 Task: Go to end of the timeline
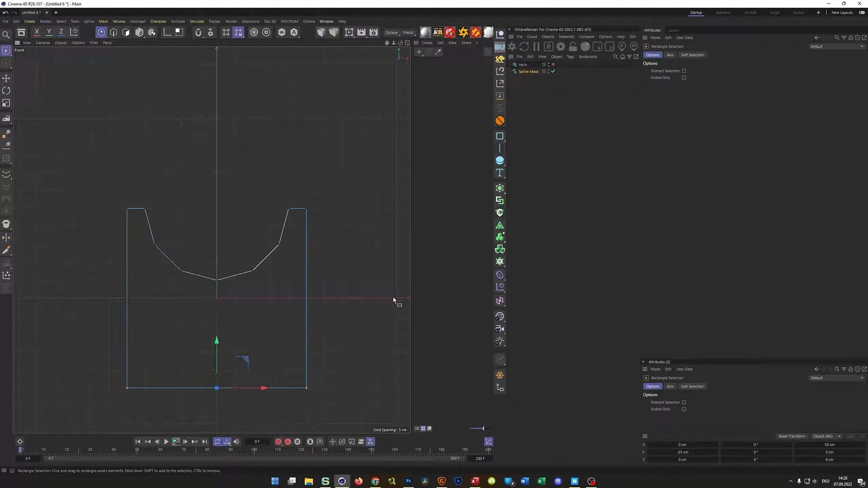[x=204, y=442]
